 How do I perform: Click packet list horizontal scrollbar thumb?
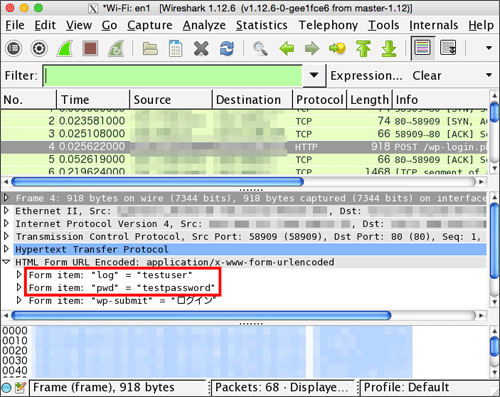tap(157, 182)
